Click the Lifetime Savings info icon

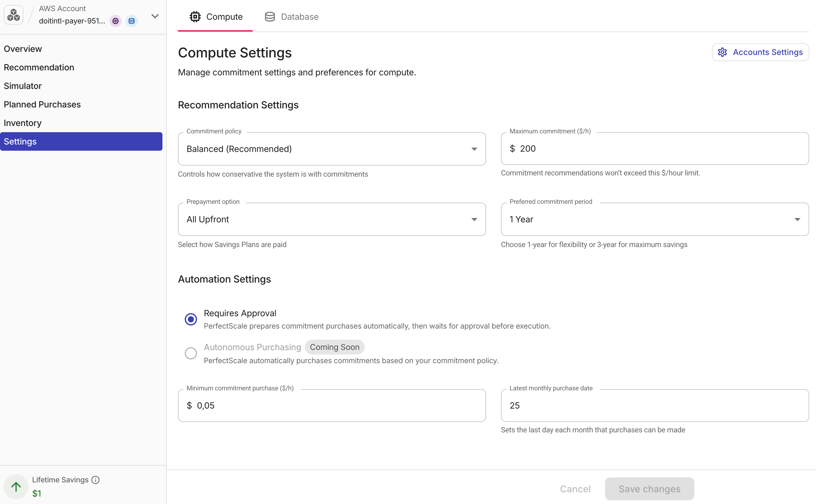pos(95,480)
